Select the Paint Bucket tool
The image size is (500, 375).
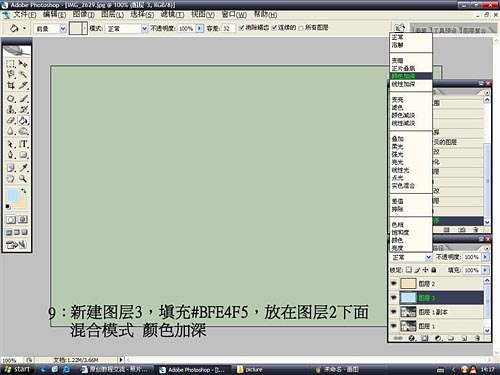click(23, 120)
